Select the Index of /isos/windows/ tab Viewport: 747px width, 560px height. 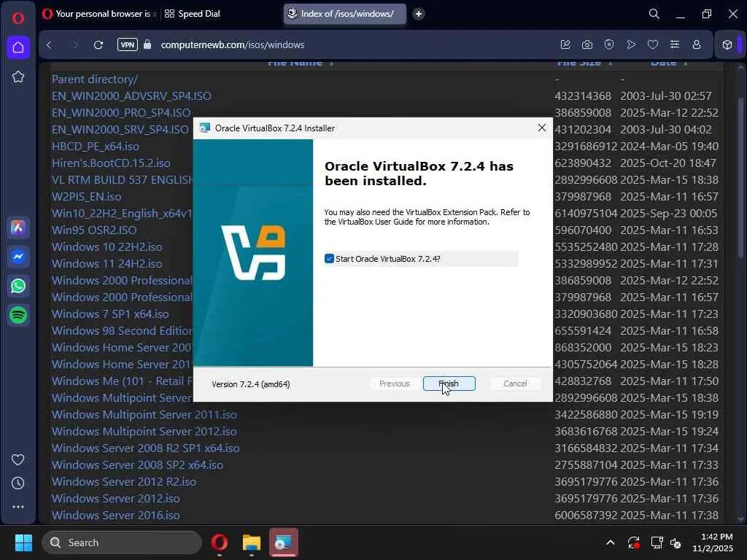coord(345,14)
